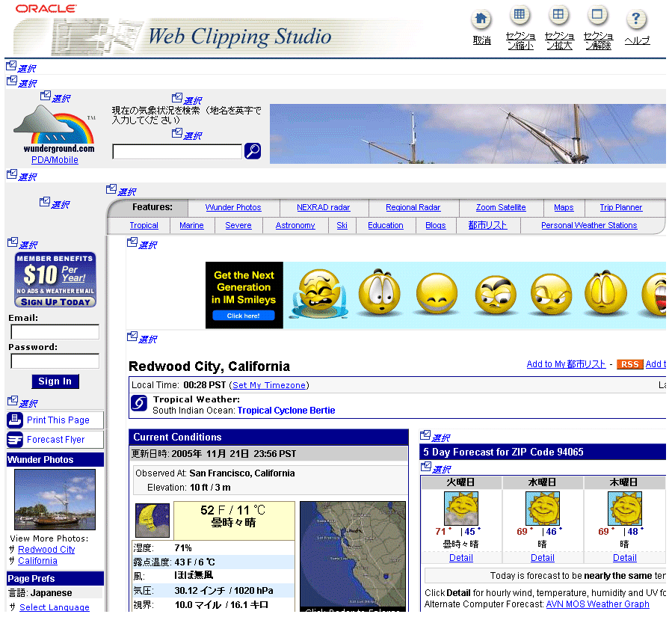Open the Detail link under 木曜日
672x617 pixels.
[x=625, y=558]
